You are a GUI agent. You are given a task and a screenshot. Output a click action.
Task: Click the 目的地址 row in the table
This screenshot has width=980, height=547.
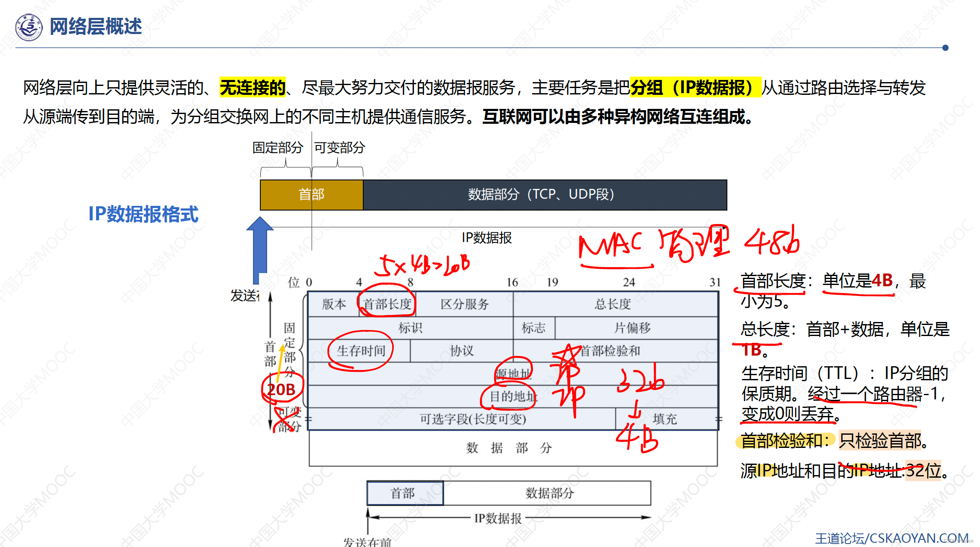coord(513,396)
